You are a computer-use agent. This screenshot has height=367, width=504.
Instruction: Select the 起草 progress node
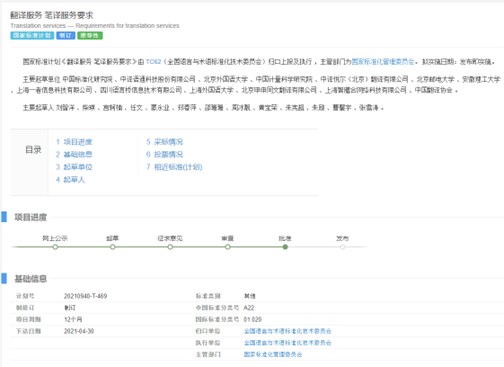pyautogui.click(x=113, y=247)
